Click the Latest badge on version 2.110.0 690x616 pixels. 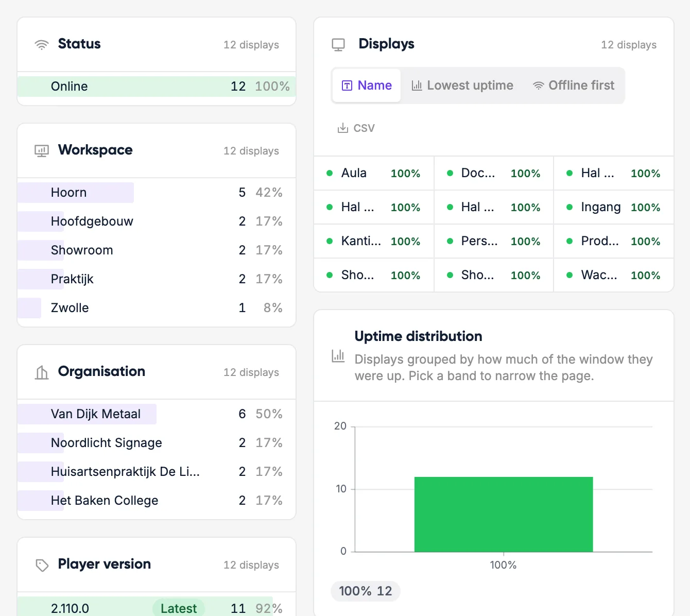(x=179, y=608)
